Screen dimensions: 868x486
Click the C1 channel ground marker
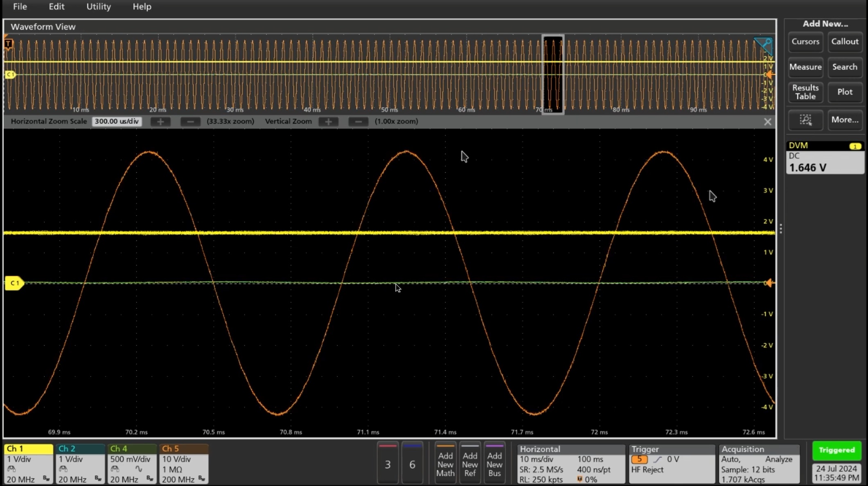click(14, 283)
